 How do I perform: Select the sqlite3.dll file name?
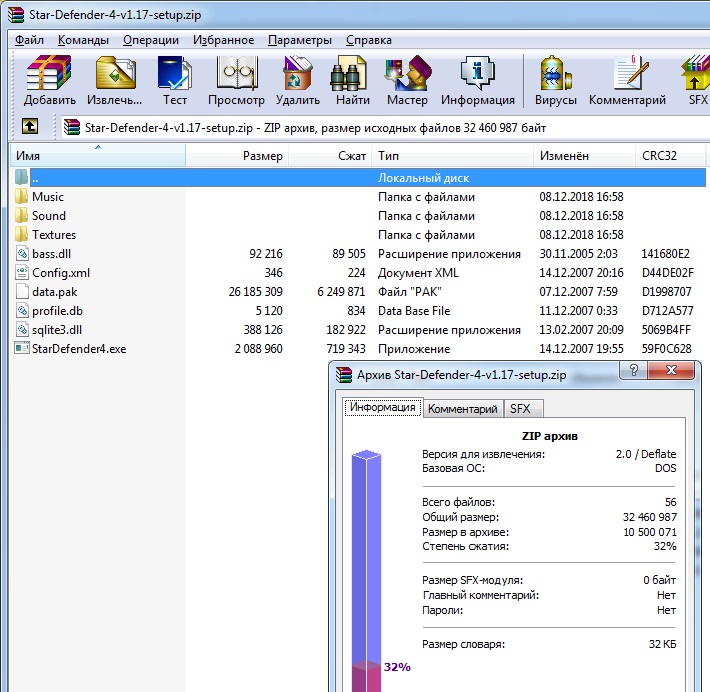click(57, 330)
